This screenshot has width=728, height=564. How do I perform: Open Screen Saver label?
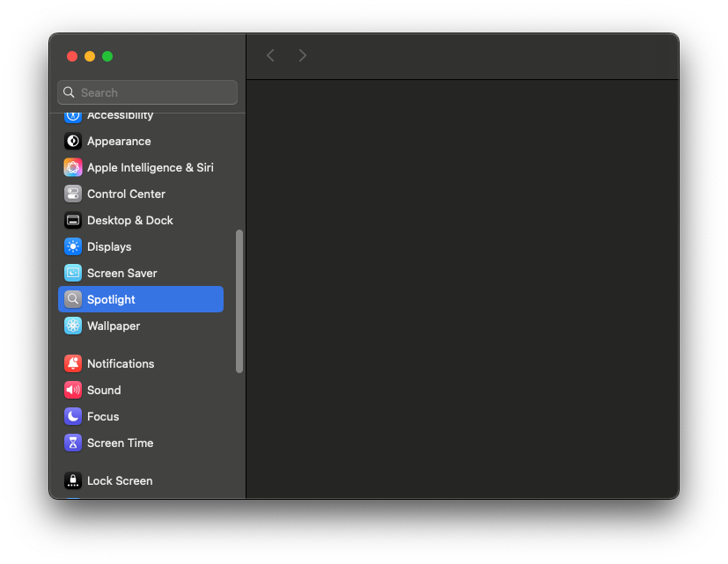122,274
